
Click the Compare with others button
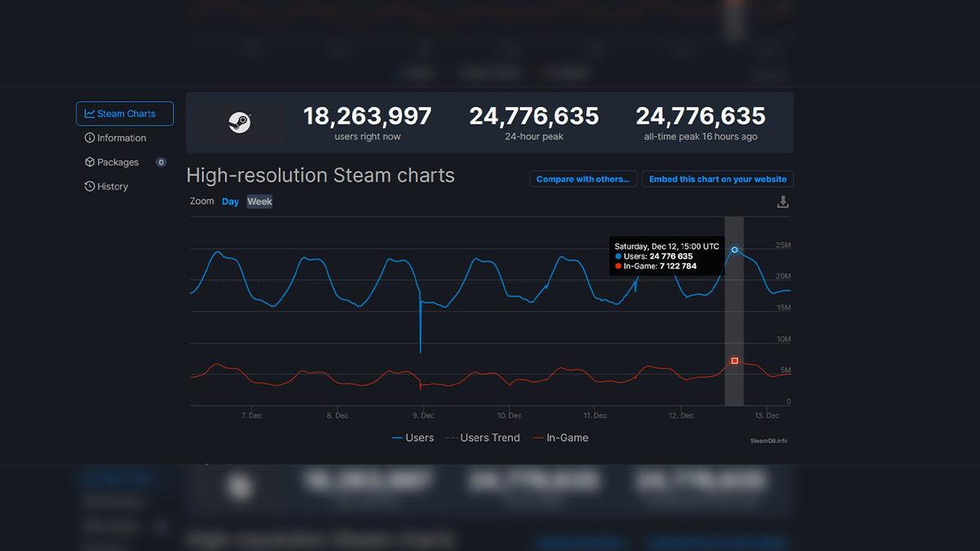582,179
